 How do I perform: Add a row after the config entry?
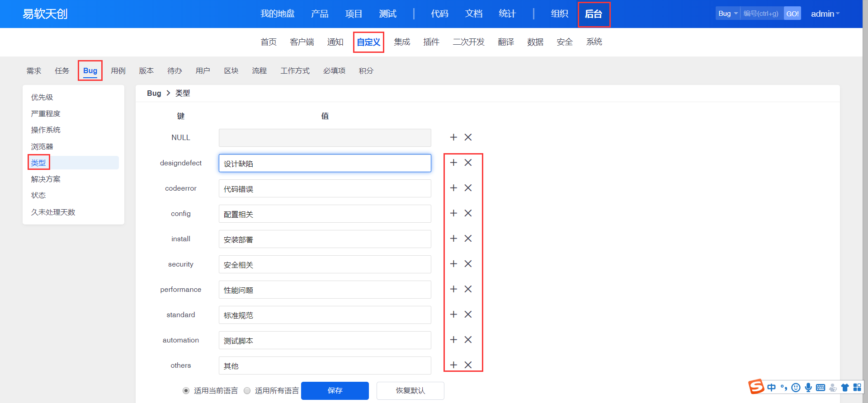tap(453, 213)
